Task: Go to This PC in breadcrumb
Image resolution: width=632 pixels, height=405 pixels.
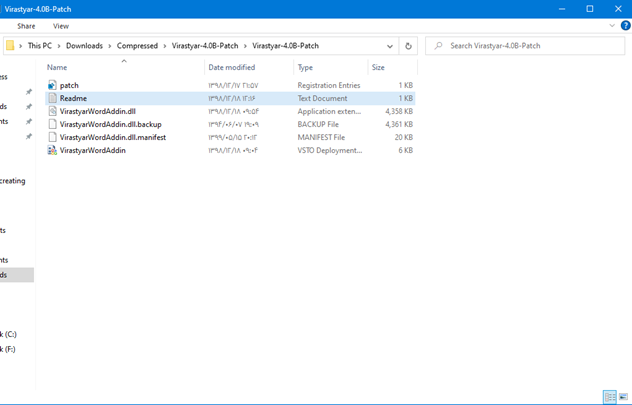Action: 40,46
